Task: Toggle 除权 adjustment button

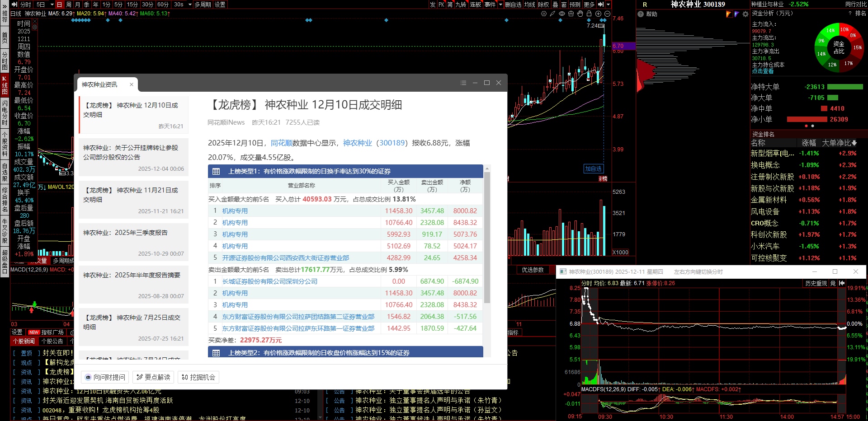Action: tap(543, 4)
